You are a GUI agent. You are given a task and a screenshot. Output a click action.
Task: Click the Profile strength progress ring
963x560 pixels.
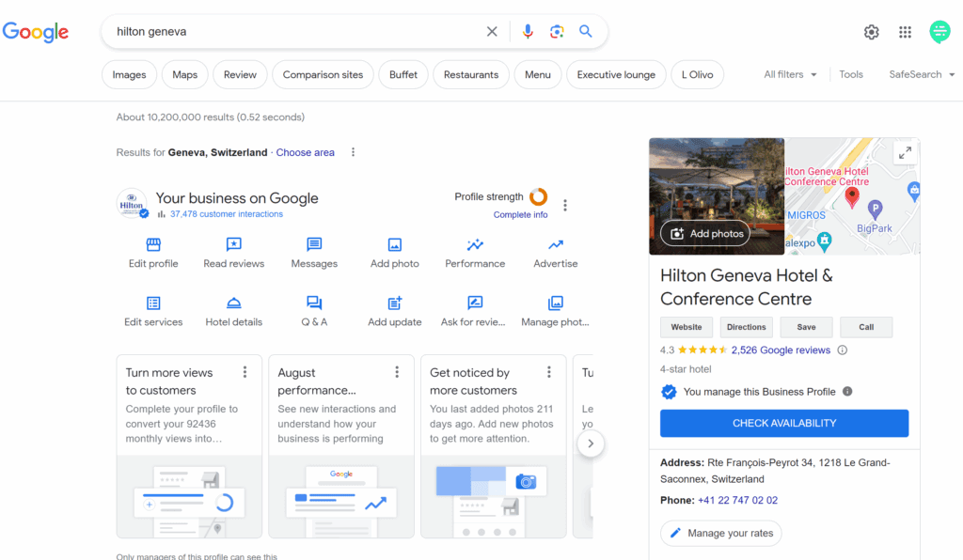538,197
